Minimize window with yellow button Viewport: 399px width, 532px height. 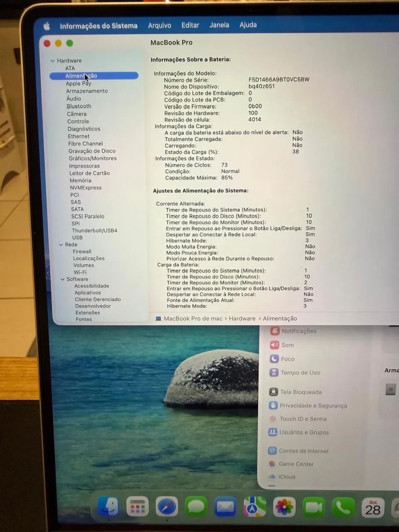pos(58,43)
